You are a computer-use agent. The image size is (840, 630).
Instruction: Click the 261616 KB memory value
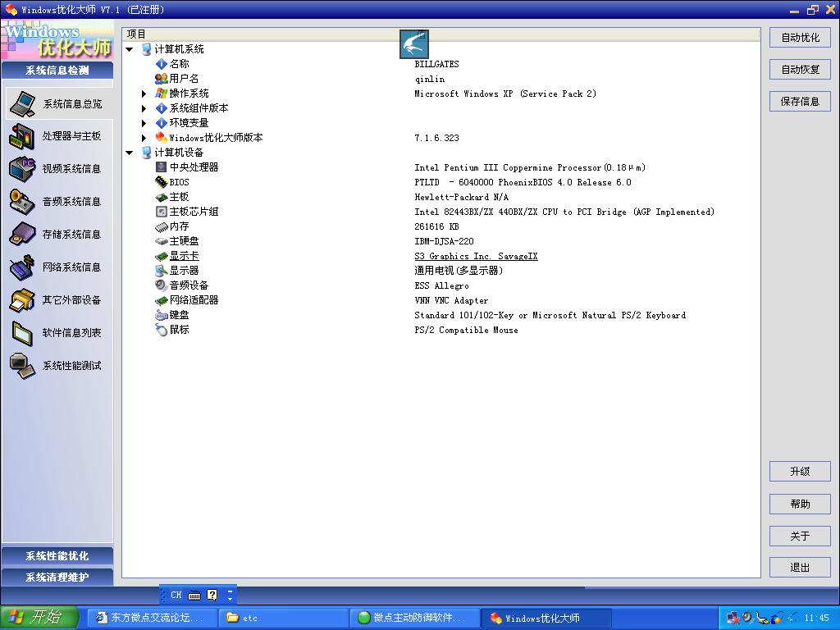(436, 226)
